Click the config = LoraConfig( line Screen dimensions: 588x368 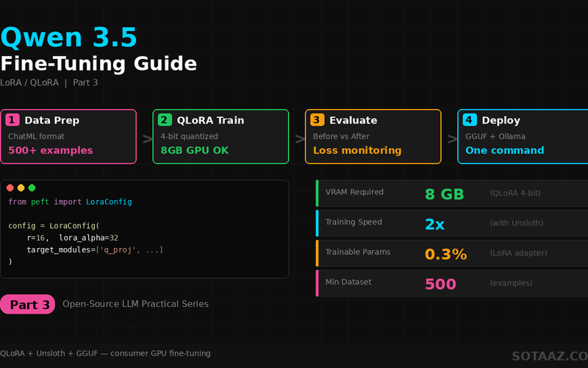pos(54,226)
